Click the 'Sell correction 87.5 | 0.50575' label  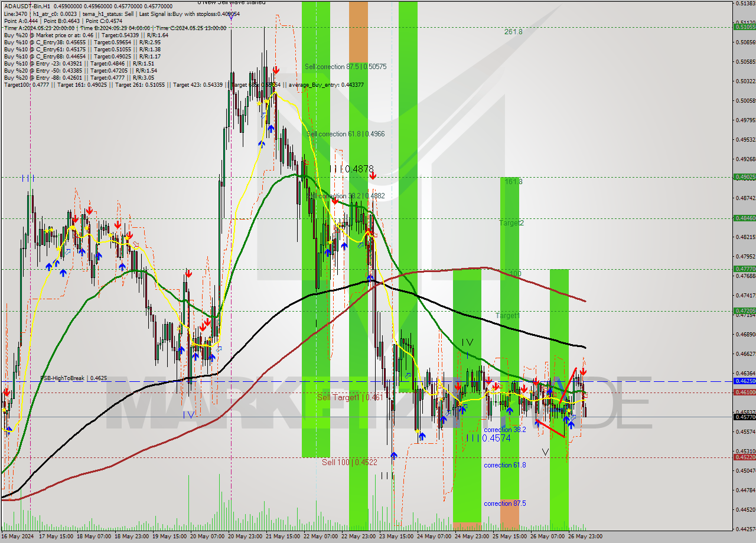click(346, 67)
